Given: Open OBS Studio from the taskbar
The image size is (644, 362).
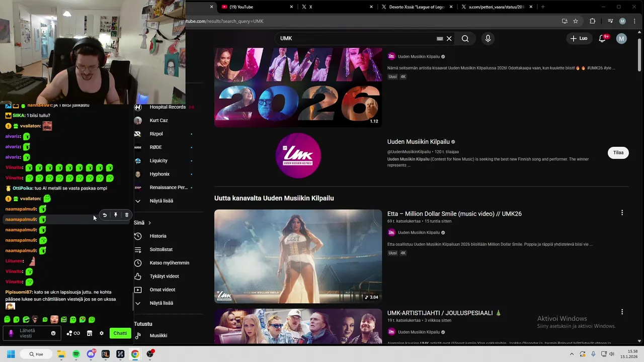Looking at the screenshot, I should 150,354.
